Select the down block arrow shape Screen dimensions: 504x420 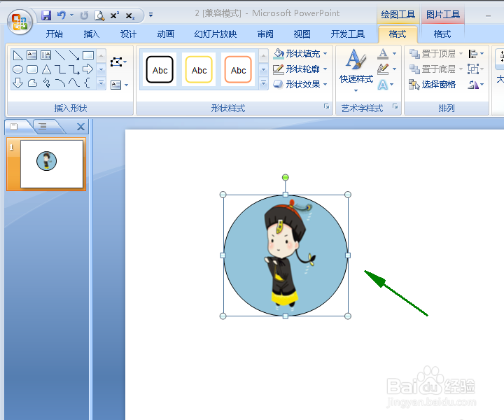pos(17,83)
